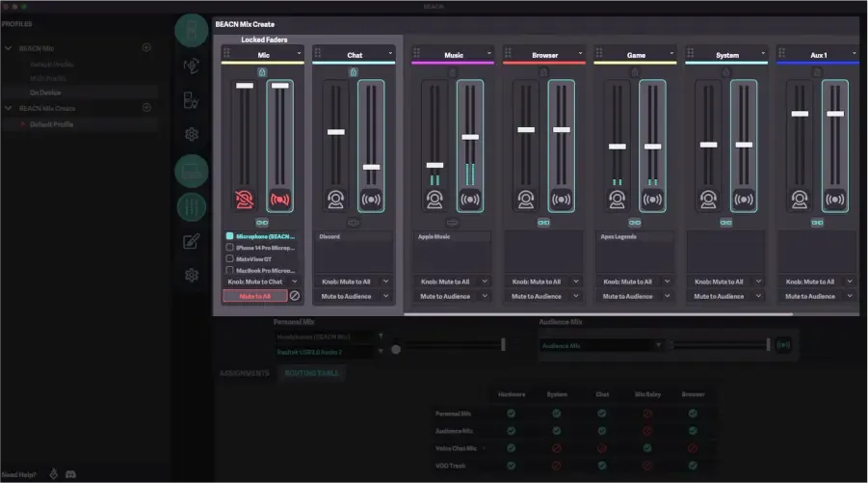Click the Mic channel drag handle
This screenshot has width=868, height=483.
pyautogui.click(x=226, y=53)
